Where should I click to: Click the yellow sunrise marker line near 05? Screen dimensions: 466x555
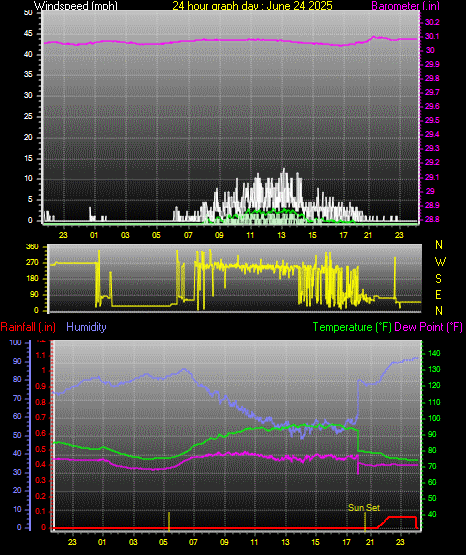(x=169, y=521)
